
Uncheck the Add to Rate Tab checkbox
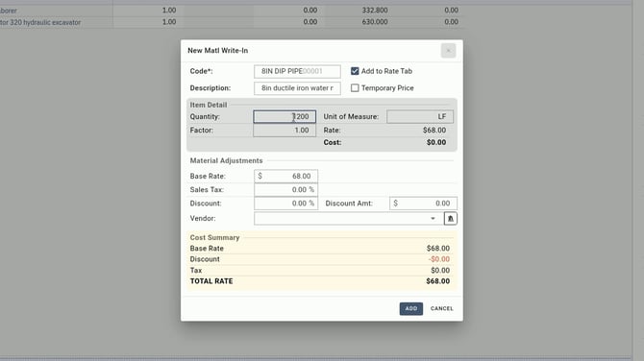pos(355,71)
